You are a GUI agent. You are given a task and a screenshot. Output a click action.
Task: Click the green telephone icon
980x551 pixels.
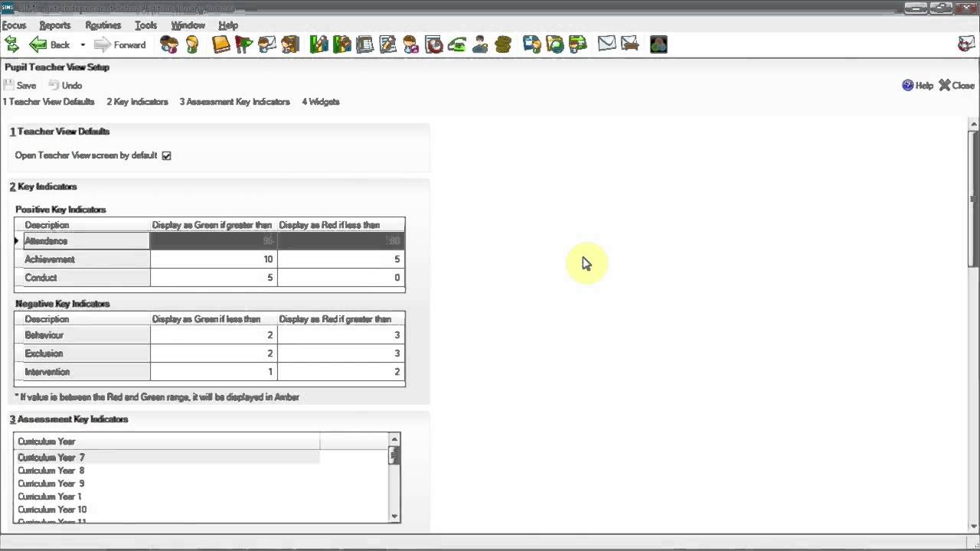point(457,44)
